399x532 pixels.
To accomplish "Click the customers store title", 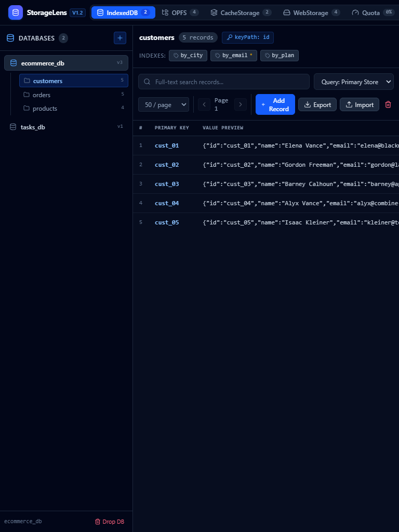I will pos(157,37).
